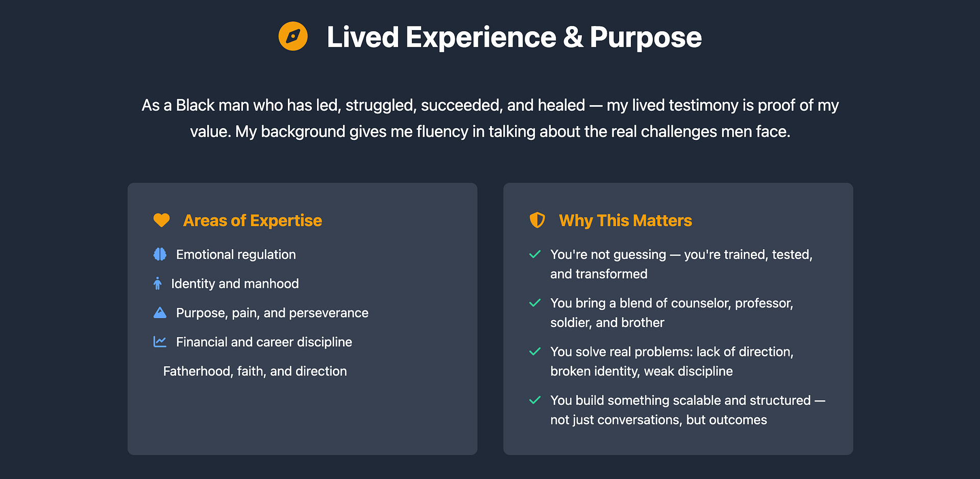Select "Fatherhood, faith, and direction" text

click(x=255, y=371)
